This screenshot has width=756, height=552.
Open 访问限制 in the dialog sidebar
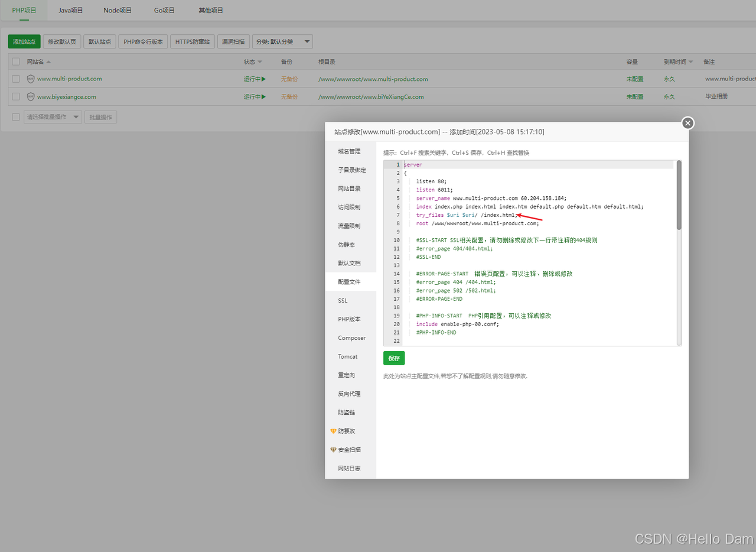tap(350, 207)
